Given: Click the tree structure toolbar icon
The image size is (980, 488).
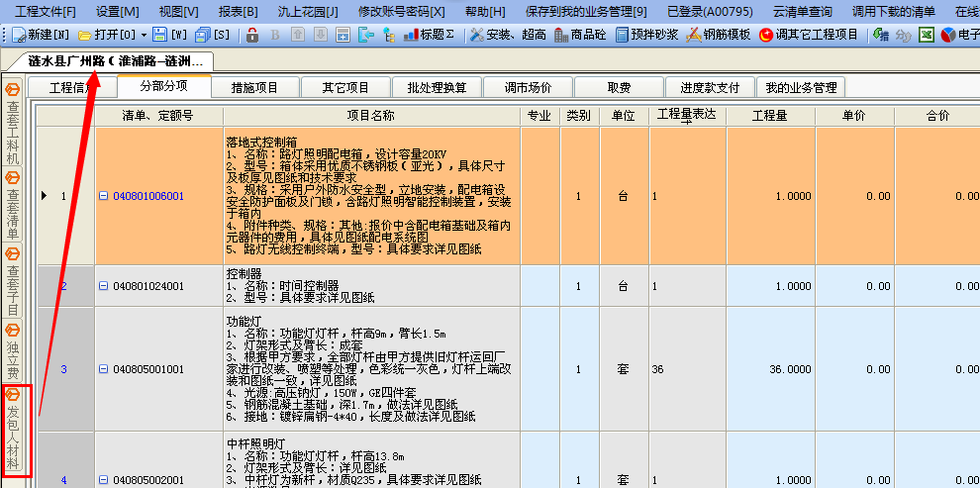Looking at the screenshot, I should pos(389,35).
